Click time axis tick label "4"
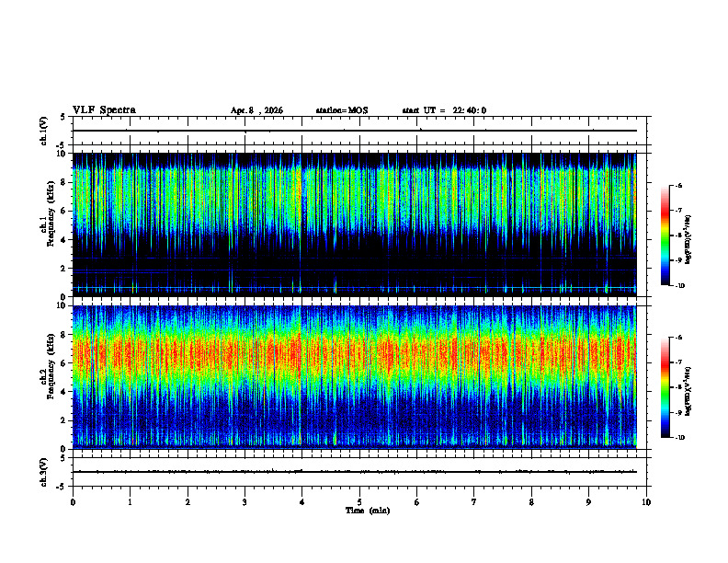The image size is (728, 563). point(302,502)
